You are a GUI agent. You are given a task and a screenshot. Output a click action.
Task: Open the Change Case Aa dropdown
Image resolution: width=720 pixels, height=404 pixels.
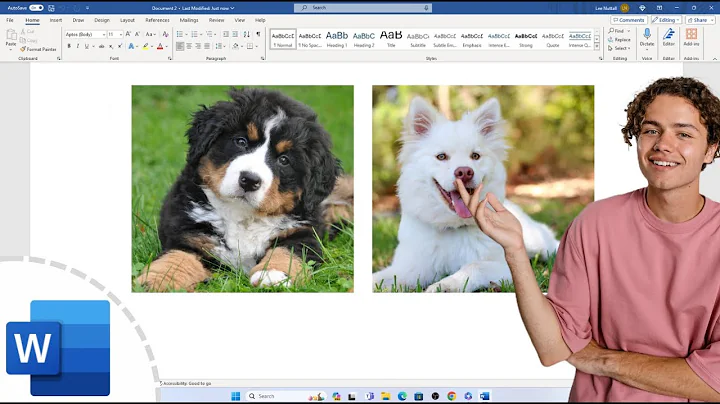pos(150,34)
